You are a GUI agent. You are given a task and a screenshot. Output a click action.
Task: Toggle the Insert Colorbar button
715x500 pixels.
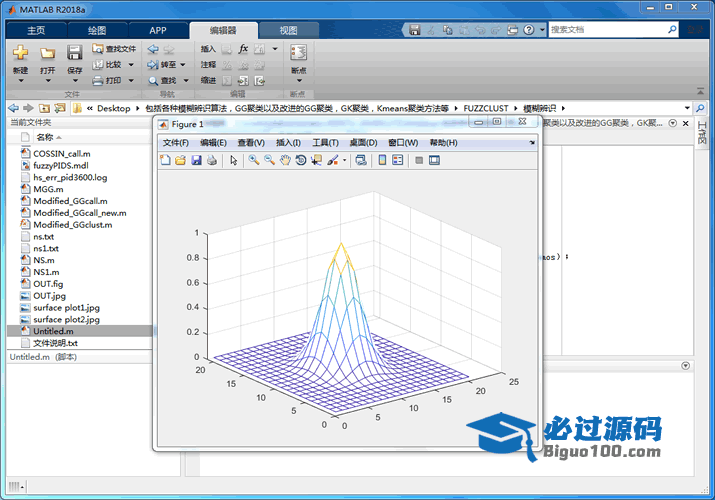click(383, 160)
